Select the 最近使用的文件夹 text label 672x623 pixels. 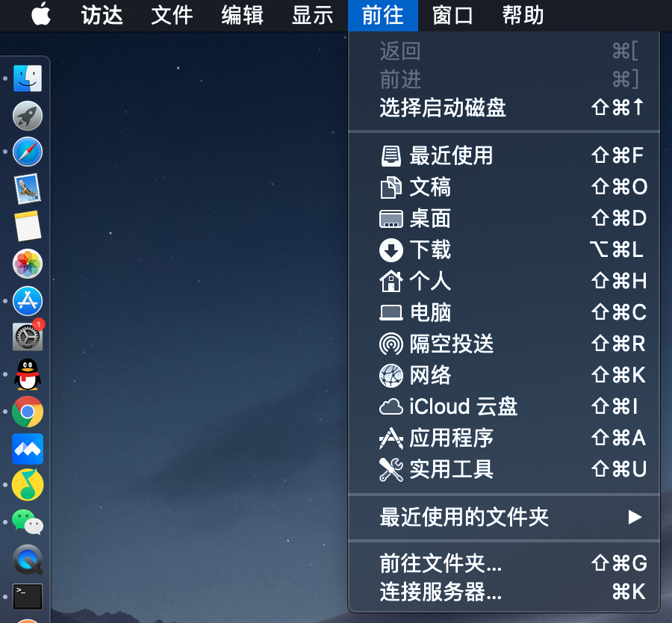tap(464, 517)
